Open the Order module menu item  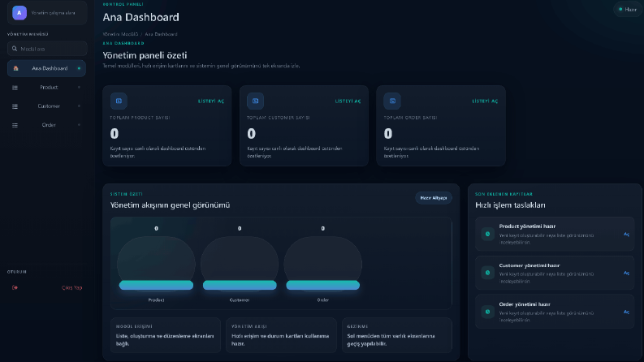46,125
